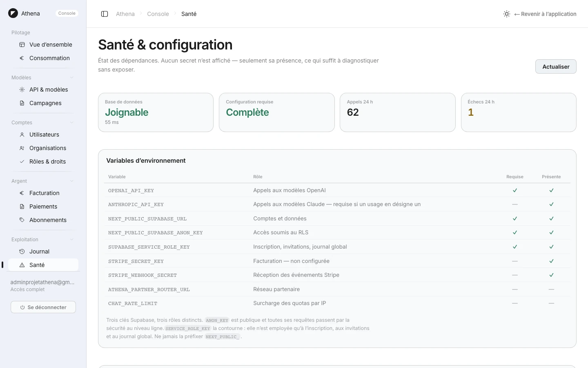Click the Consommation euro icon
The image size is (588, 368).
(x=22, y=58)
